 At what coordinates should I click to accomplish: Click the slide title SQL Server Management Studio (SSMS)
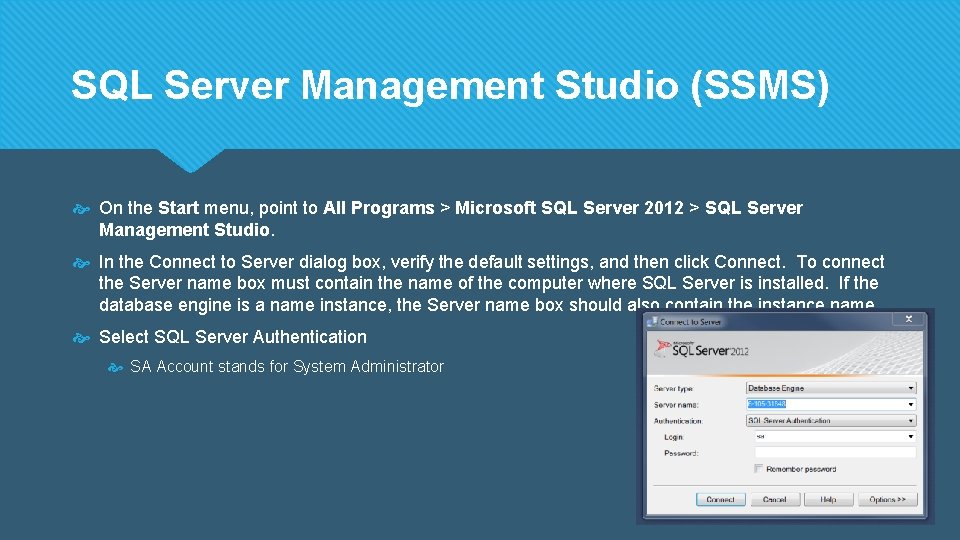click(450, 84)
